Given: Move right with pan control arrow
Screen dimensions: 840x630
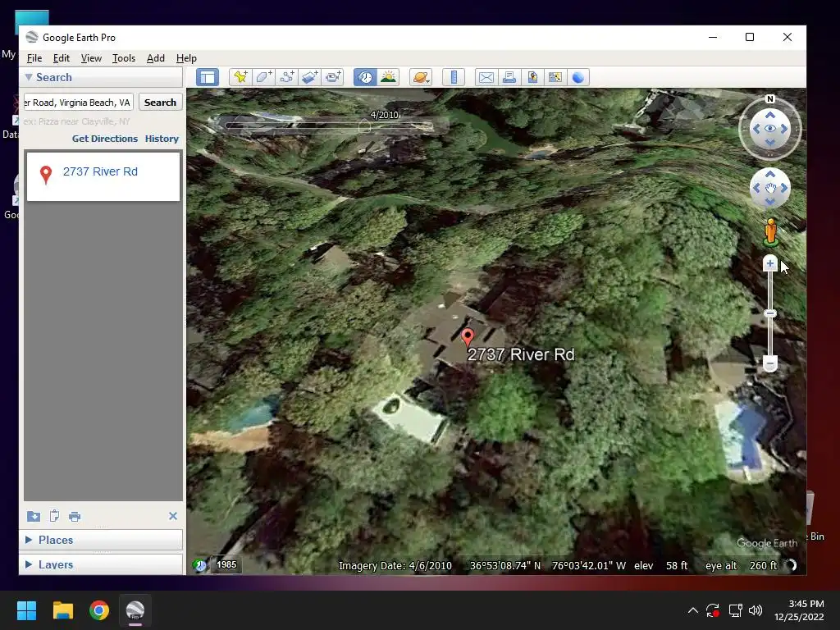Looking at the screenshot, I should 783,188.
